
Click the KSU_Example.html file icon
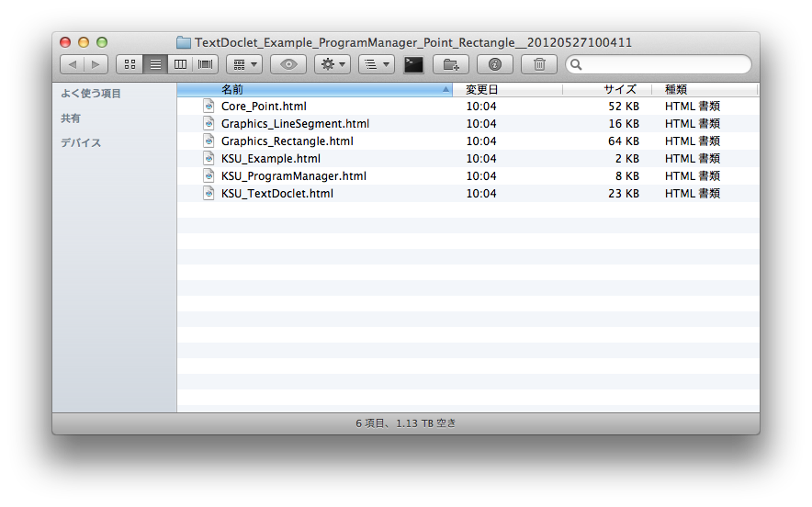(x=209, y=159)
